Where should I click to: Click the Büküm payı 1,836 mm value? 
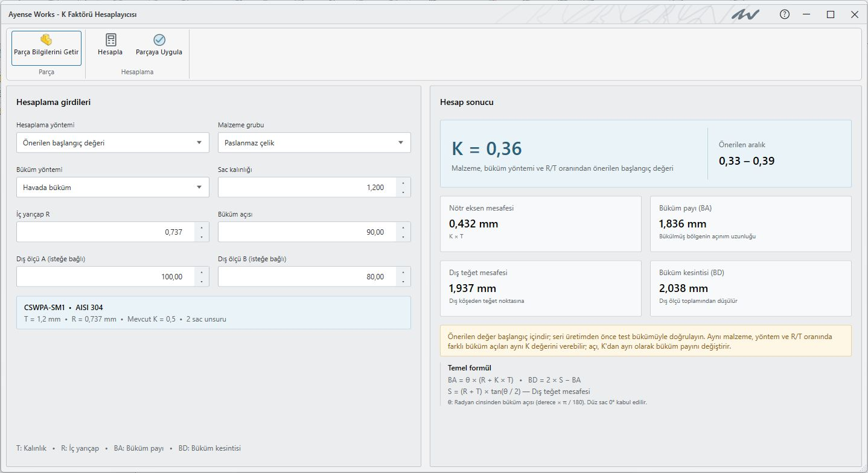pos(683,224)
